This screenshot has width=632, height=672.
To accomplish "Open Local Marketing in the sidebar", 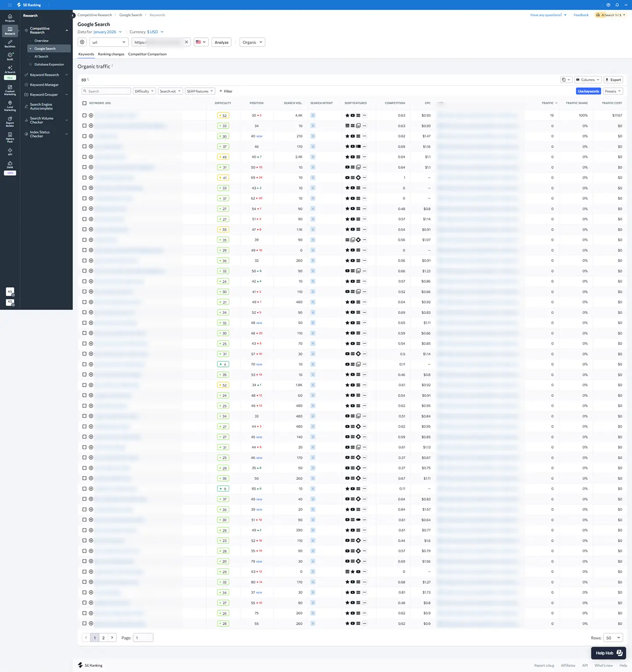I will [10, 106].
